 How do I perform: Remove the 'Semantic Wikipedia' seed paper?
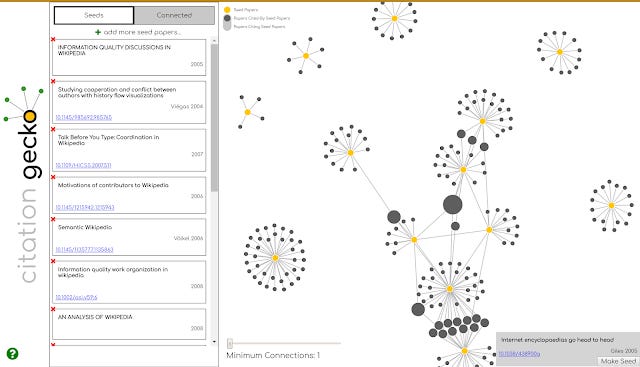coord(53,219)
